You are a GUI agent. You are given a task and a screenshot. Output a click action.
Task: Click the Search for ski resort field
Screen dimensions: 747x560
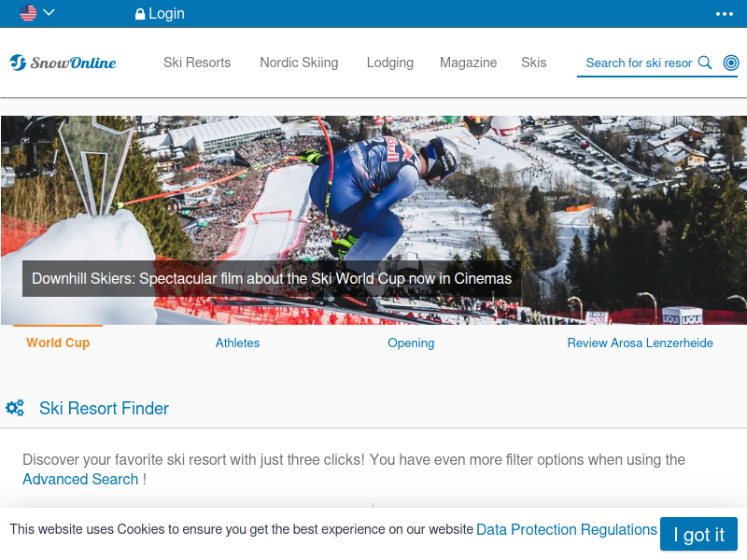[x=639, y=63]
